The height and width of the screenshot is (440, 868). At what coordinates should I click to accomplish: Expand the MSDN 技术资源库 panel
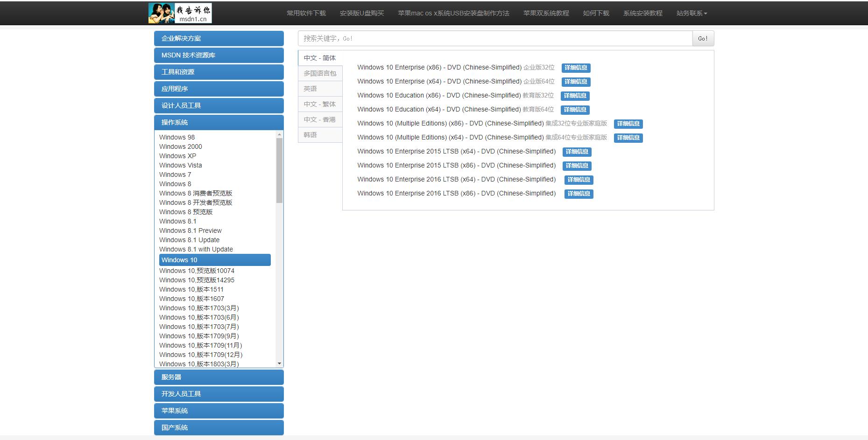tap(219, 55)
